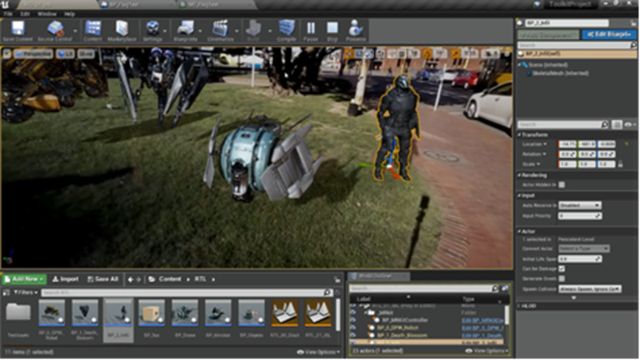Open Details property matrix grid icon

[x=617, y=124]
